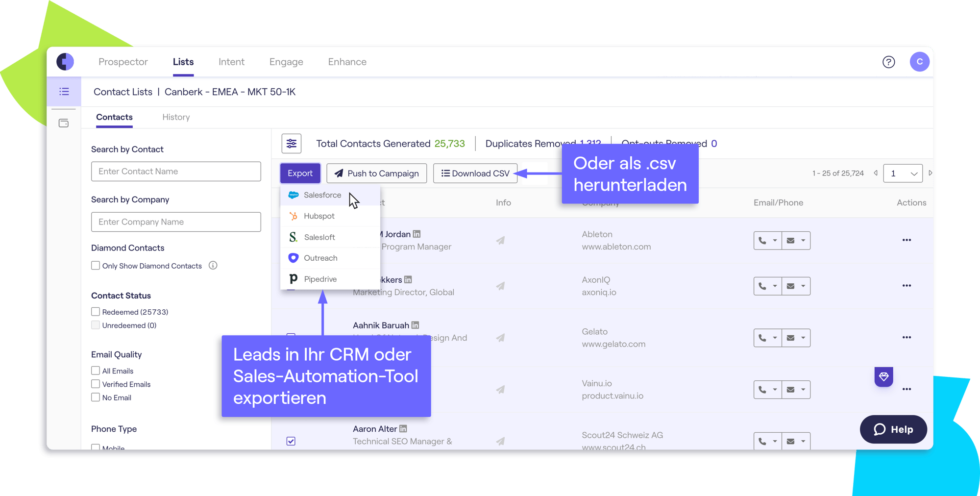Screen dimensions: 980x496
Task: Open the filter settings icon
Action: [292, 144]
